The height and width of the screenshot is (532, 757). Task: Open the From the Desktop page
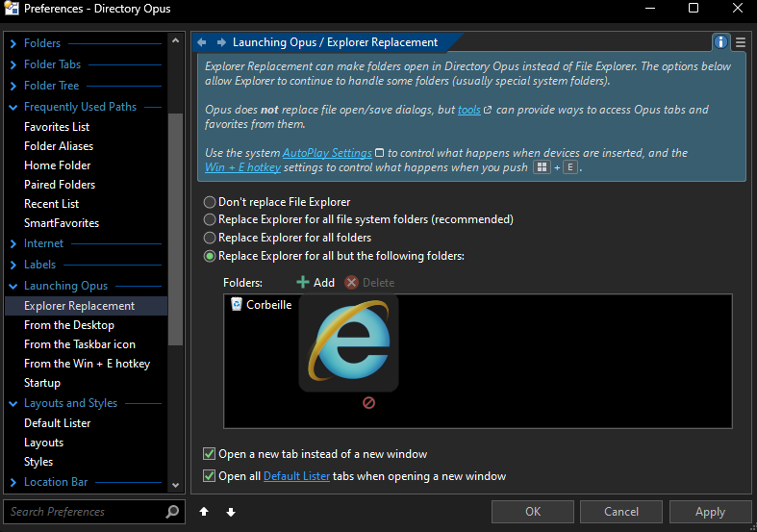(69, 325)
